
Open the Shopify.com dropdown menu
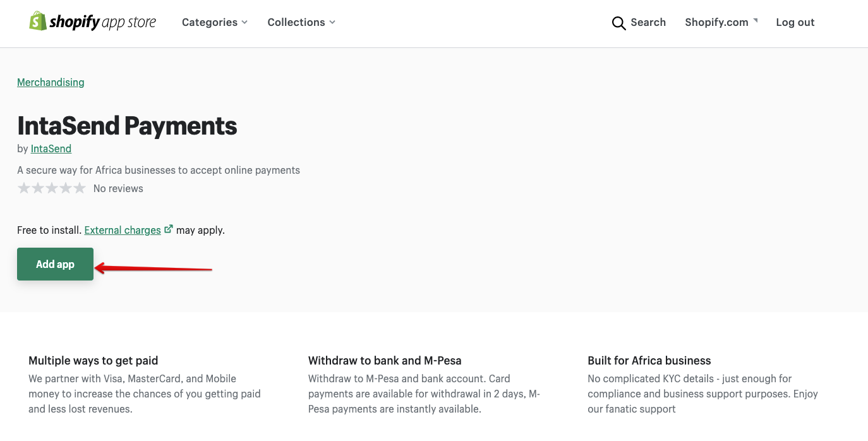click(721, 22)
